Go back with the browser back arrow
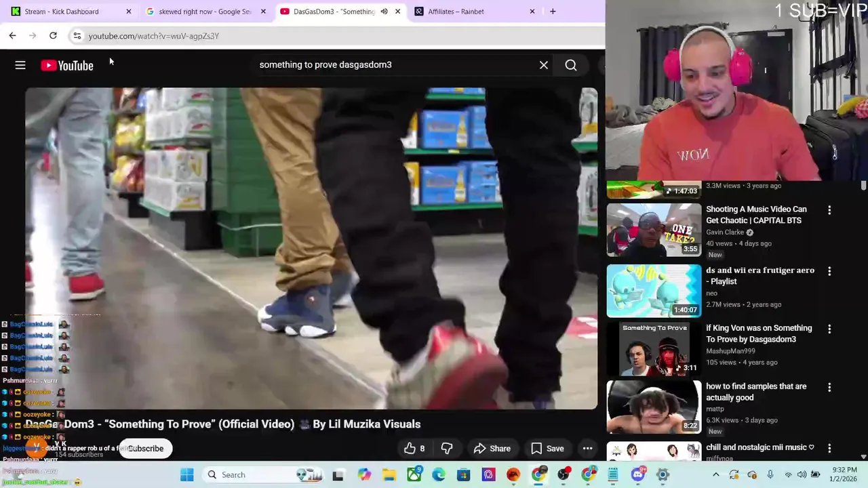Viewport: 868px width, 488px height. tap(12, 35)
